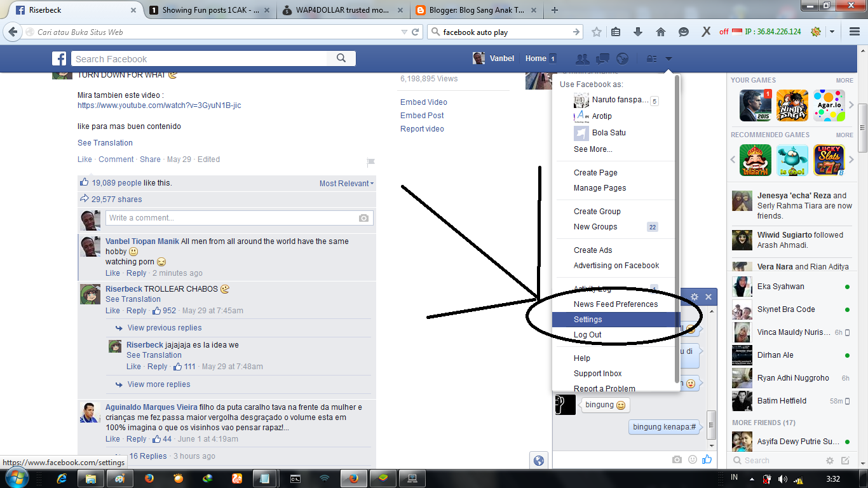Click the Home link in header
868x488 pixels.
coord(536,58)
